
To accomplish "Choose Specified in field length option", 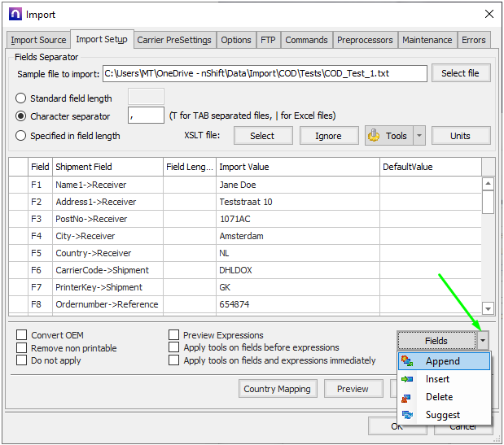I will coord(21,136).
